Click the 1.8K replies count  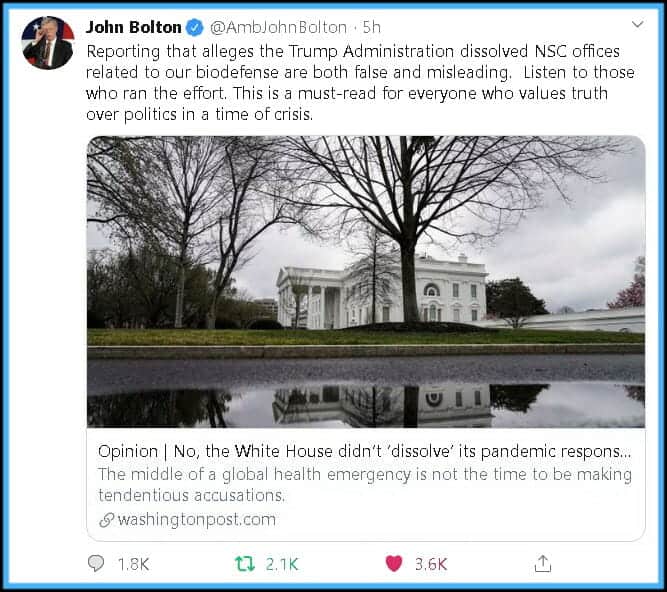pyautogui.click(x=133, y=564)
